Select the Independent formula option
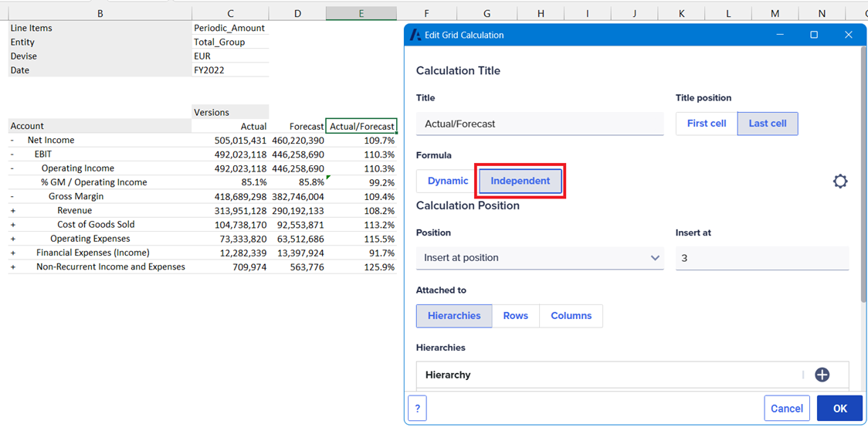The image size is (868, 431). (x=520, y=181)
